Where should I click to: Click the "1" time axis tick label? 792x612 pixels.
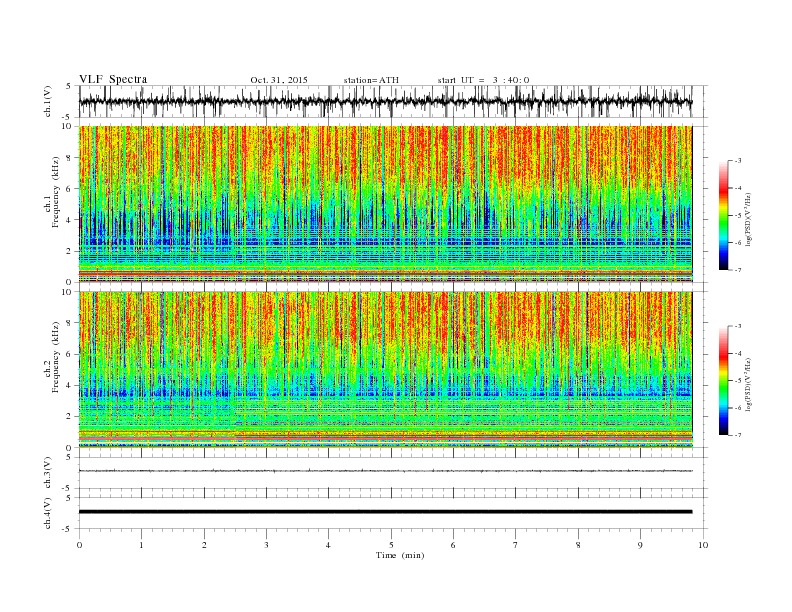[x=141, y=545]
